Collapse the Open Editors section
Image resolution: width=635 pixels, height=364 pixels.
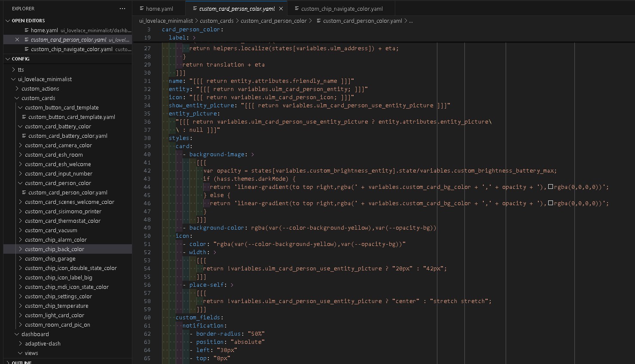pos(8,21)
